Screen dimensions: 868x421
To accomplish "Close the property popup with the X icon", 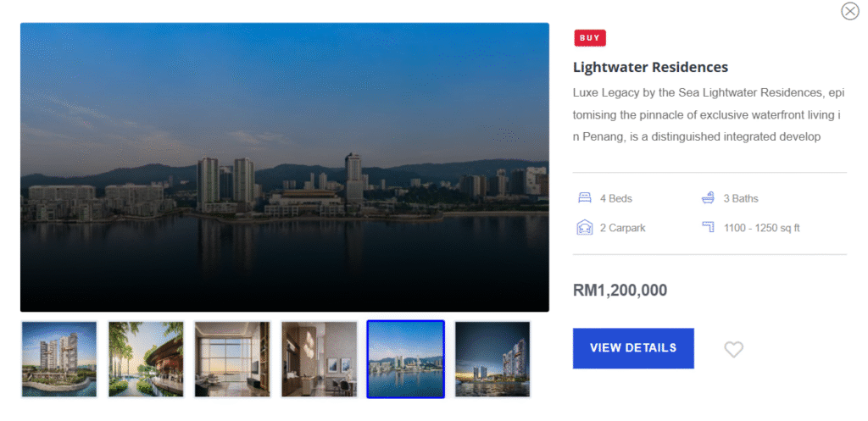I will [849, 11].
